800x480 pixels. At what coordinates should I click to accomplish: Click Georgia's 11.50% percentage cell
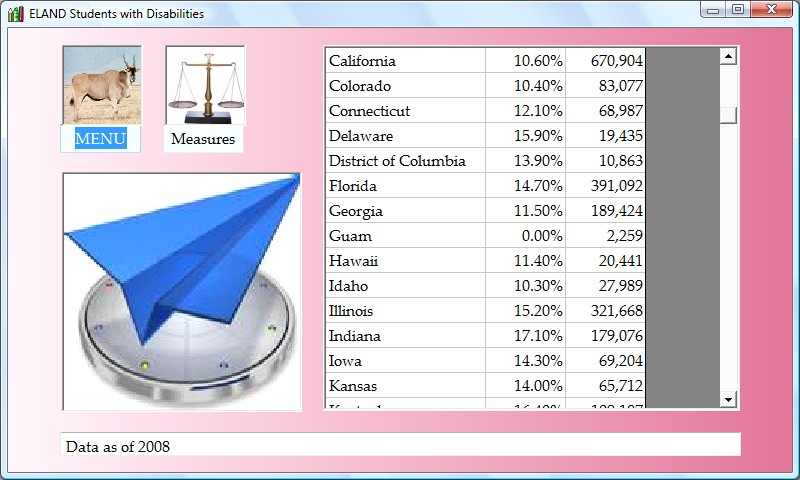point(526,211)
